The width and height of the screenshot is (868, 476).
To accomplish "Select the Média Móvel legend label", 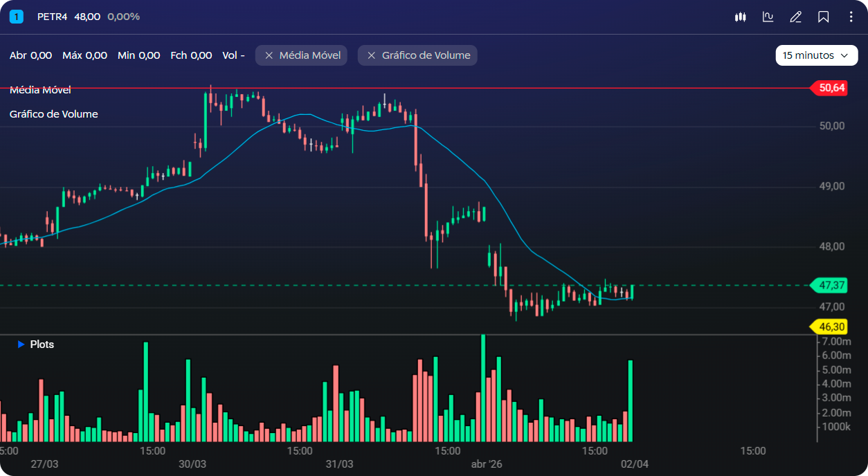I will tap(40, 90).
